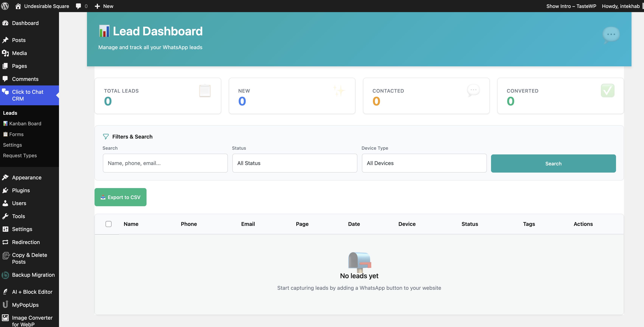Click the teal Search button
This screenshot has height=327, width=644.
[x=553, y=163]
